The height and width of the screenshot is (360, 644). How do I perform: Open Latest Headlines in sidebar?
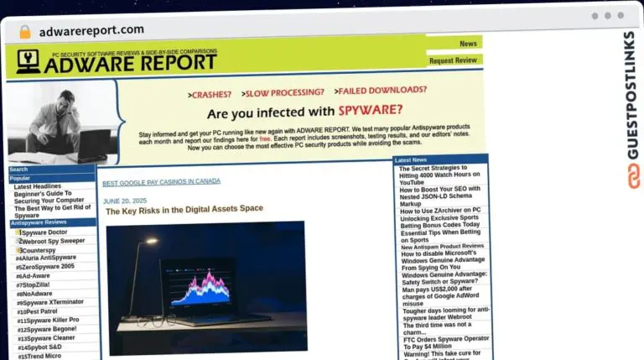coord(38,186)
